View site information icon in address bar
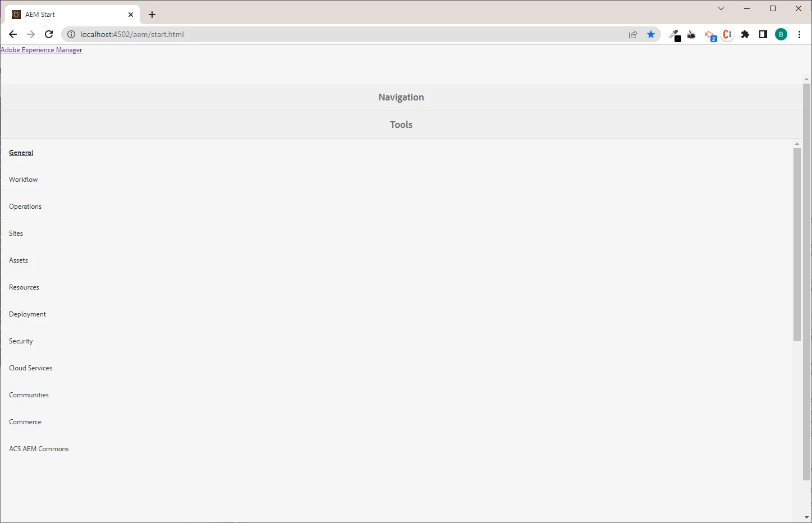Screen dimensions: 812x523 (x=71, y=34)
